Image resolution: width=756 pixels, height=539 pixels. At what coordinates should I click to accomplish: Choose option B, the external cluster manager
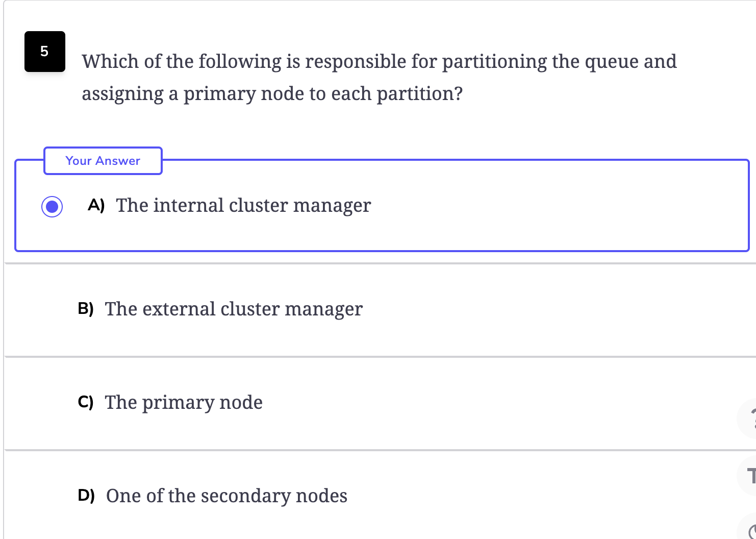(x=380, y=309)
